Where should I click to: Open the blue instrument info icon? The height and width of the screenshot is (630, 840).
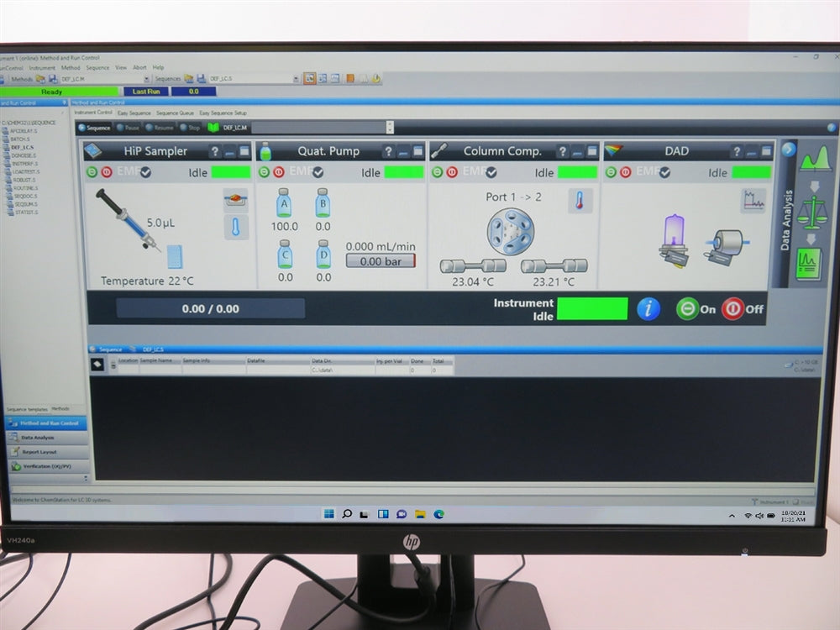coord(648,308)
